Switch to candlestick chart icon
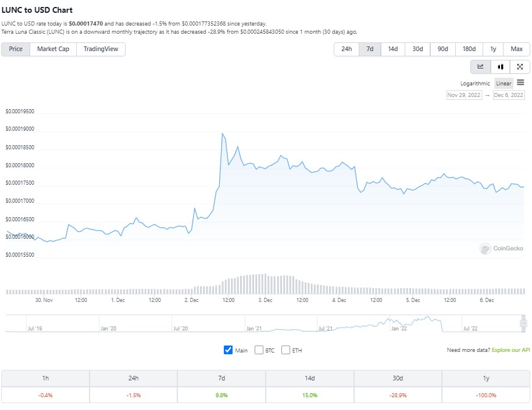This screenshot has height=410, width=532. click(500, 67)
